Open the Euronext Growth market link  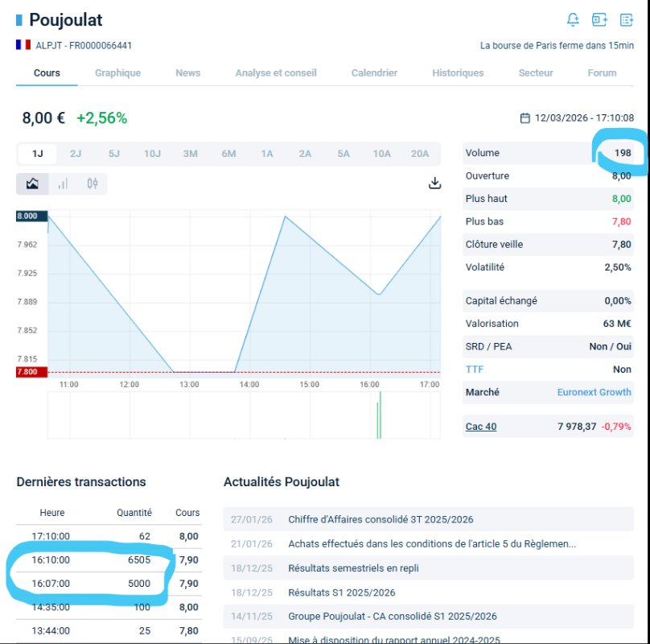pyautogui.click(x=594, y=392)
